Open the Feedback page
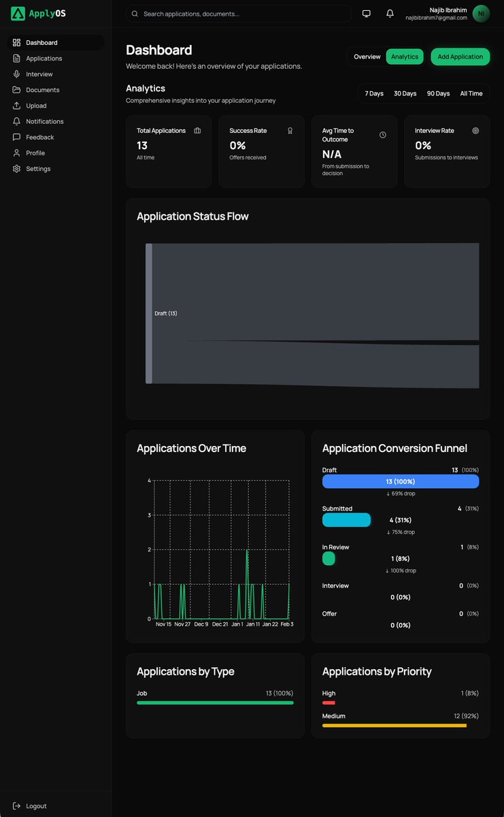Screen dimensions: 504x817 click(x=56, y=137)
